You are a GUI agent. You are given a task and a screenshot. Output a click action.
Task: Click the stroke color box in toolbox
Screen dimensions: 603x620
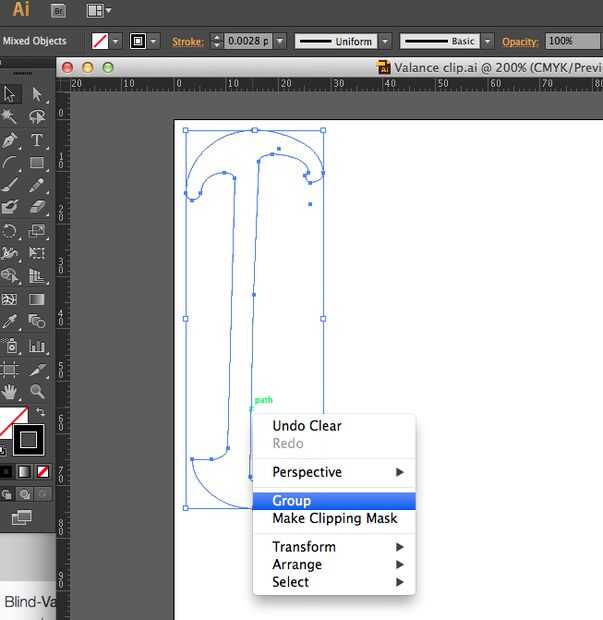29,439
